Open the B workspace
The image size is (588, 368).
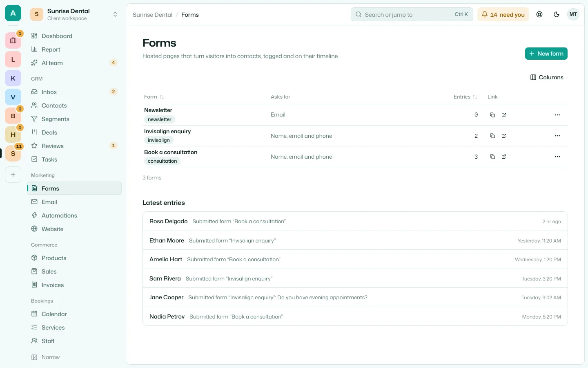pyautogui.click(x=13, y=116)
